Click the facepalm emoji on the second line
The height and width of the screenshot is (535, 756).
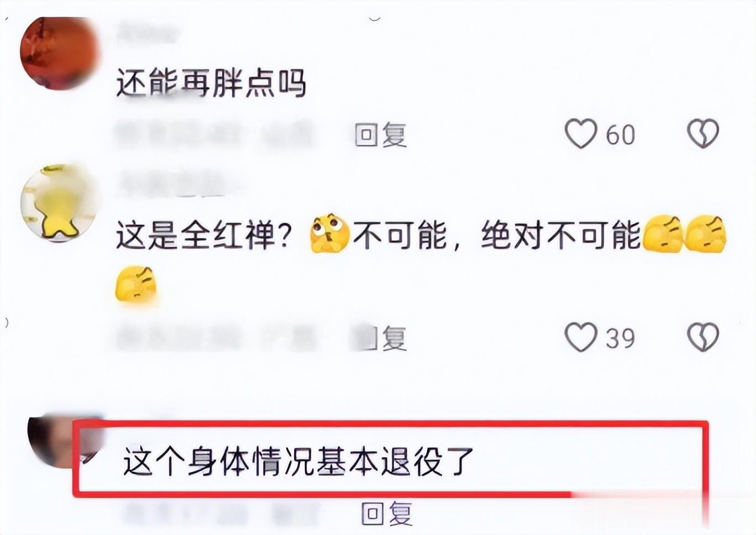click(x=136, y=285)
